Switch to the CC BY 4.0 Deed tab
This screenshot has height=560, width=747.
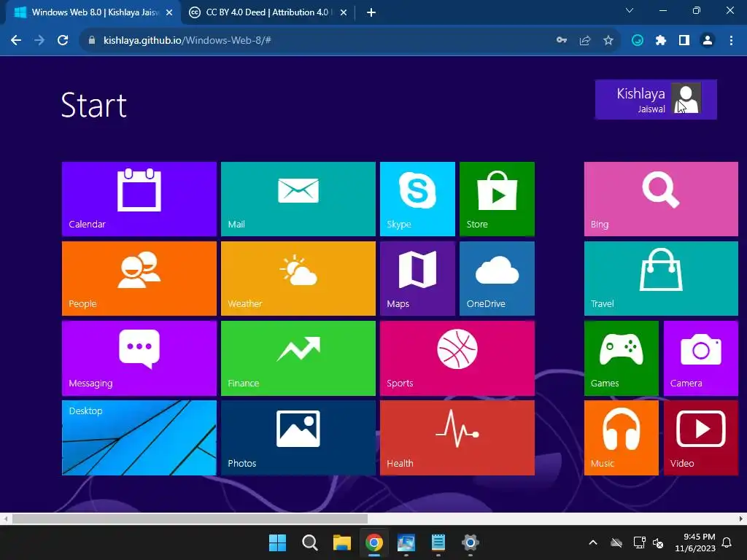point(268,12)
